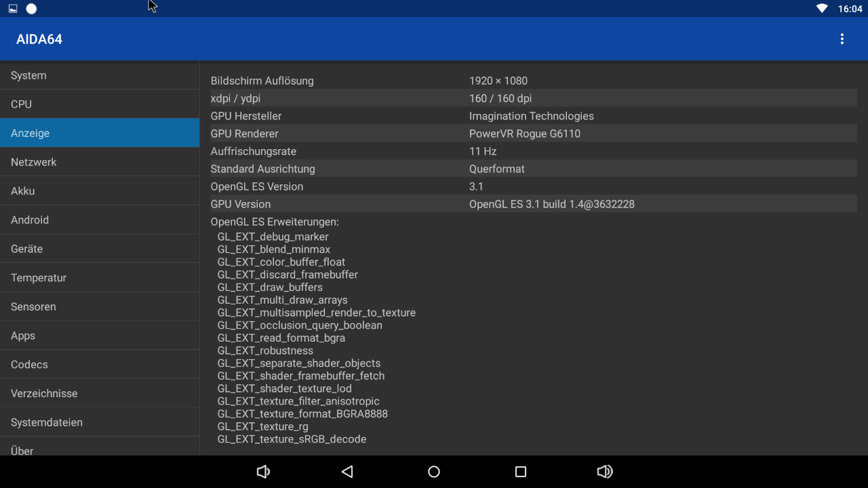Open the System section
This screenshot has width=868, height=488.
100,75
